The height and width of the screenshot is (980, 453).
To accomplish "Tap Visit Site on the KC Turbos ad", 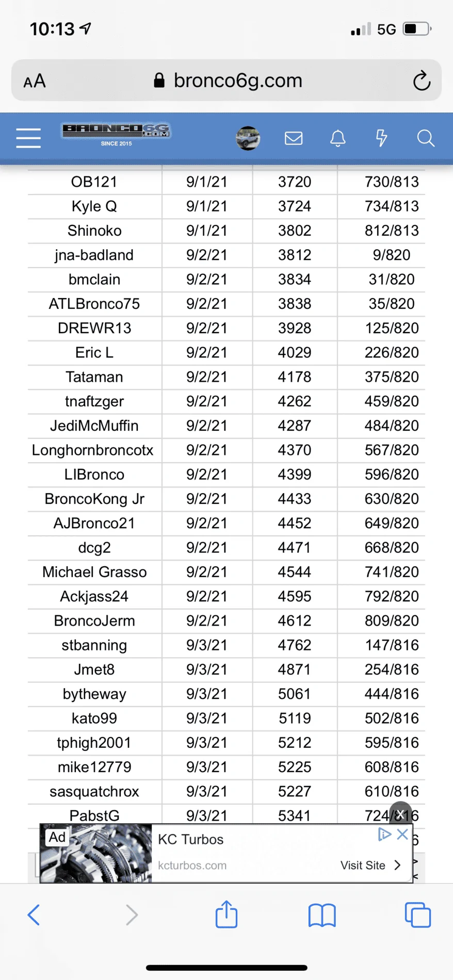I will pos(370,865).
